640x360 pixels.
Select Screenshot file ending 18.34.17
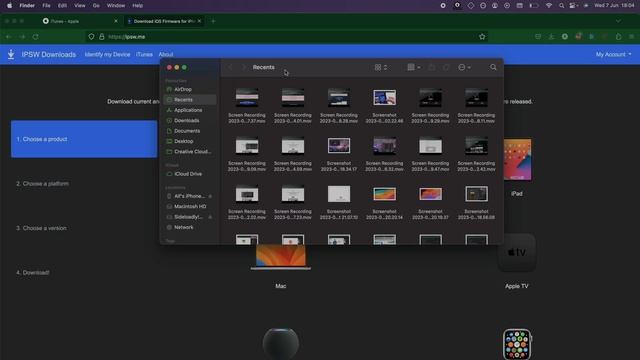(x=339, y=154)
